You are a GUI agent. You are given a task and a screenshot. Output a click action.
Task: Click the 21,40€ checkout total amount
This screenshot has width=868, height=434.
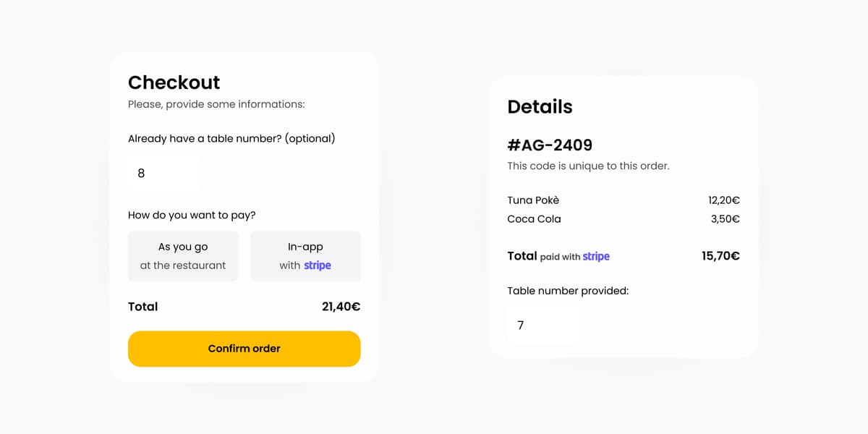coord(341,307)
